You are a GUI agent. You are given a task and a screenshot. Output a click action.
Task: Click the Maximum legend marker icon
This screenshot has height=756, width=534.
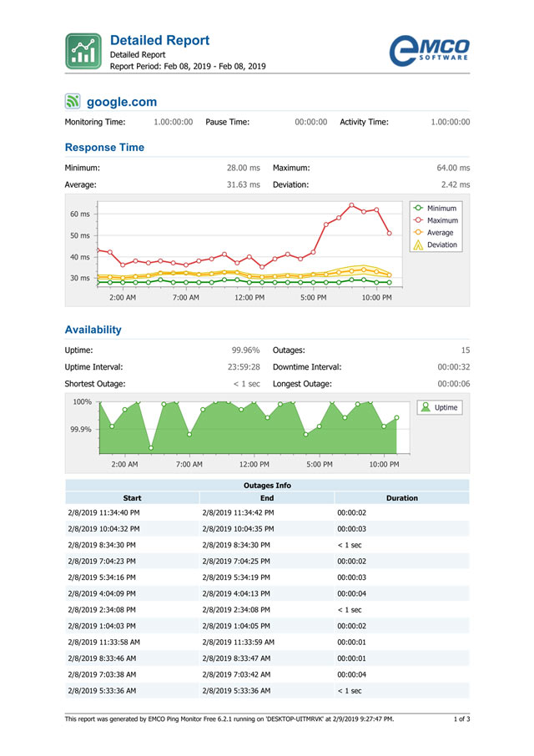[x=418, y=219]
